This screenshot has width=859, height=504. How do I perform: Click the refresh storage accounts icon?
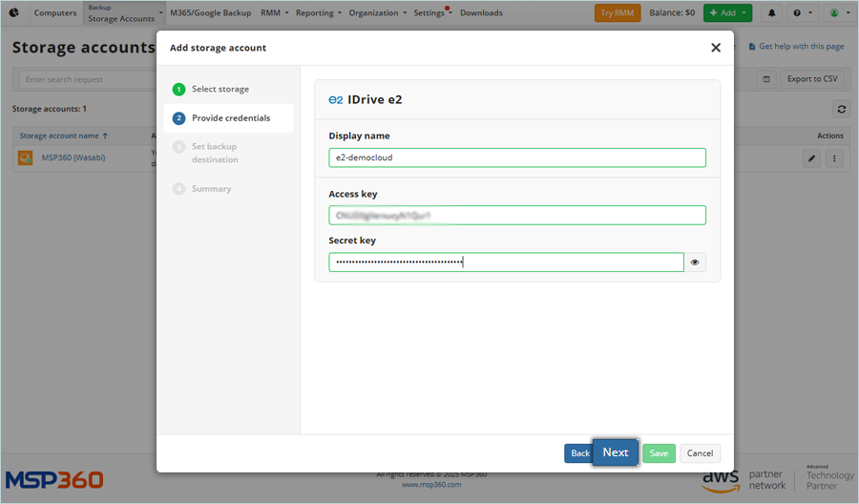[x=841, y=109]
